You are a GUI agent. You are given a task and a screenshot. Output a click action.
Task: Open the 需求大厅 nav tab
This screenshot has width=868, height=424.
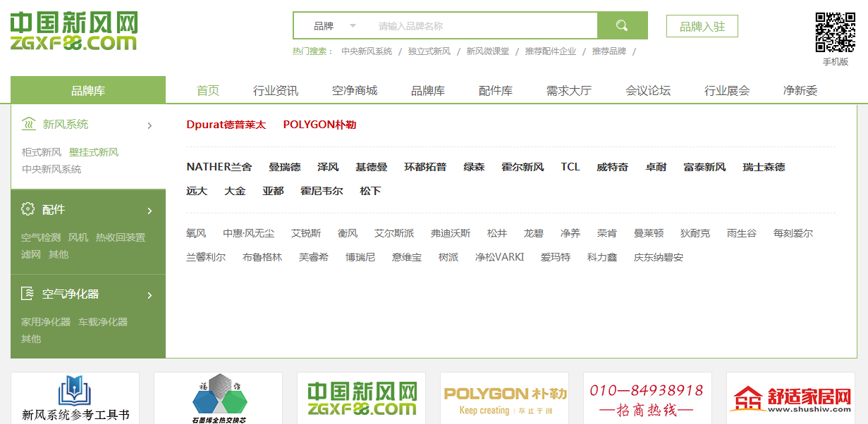pyautogui.click(x=569, y=90)
